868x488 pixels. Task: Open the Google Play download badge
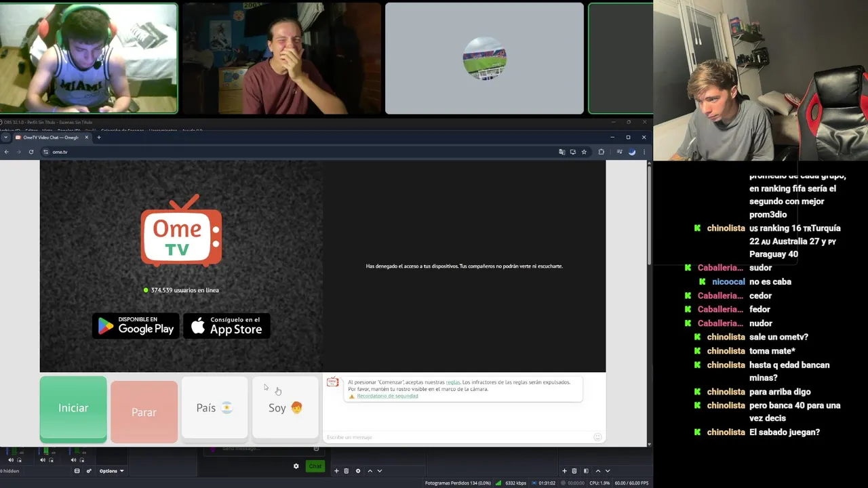click(x=136, y=326)
